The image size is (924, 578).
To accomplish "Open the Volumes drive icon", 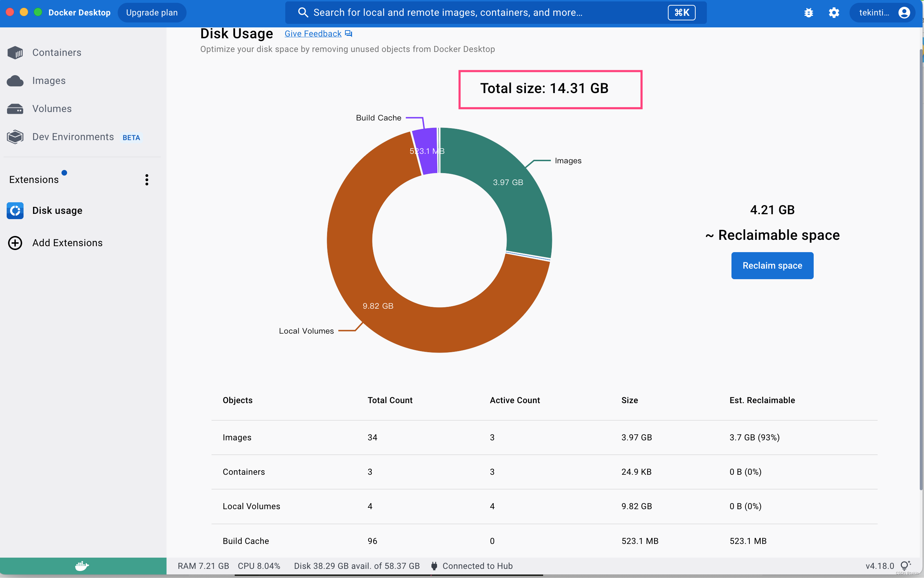I will click(x=15, y=109).
